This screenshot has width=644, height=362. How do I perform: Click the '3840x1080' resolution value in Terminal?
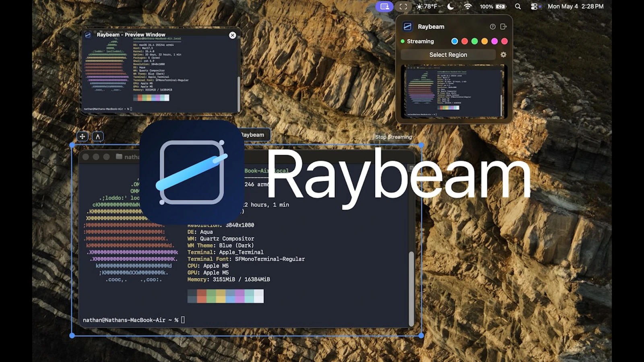coord(240,225)
